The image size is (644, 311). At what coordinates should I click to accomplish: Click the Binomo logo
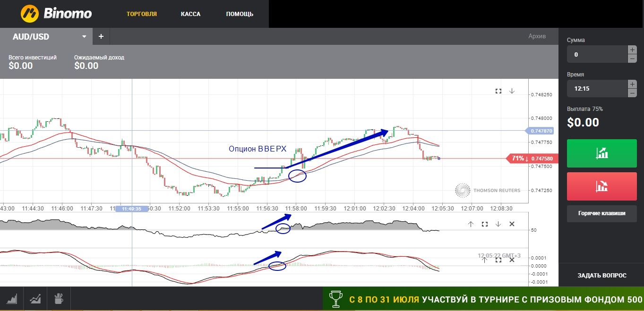click(56, 14)
